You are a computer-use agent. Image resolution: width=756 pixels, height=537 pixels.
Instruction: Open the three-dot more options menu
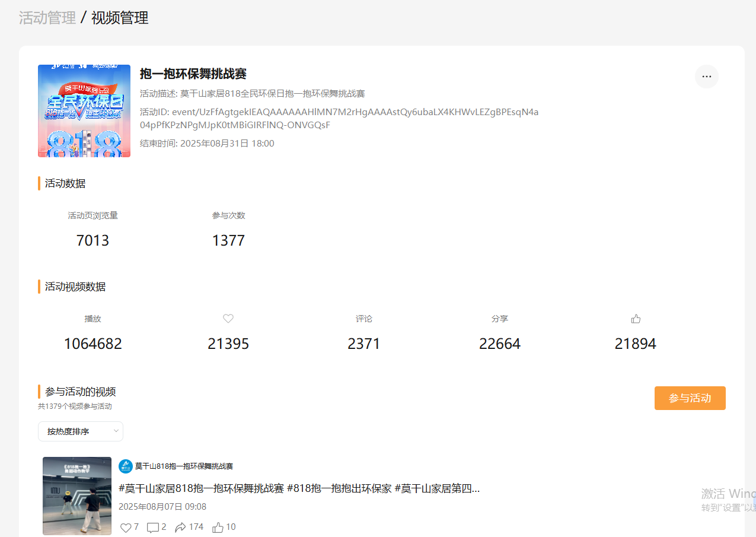(706, 77)
